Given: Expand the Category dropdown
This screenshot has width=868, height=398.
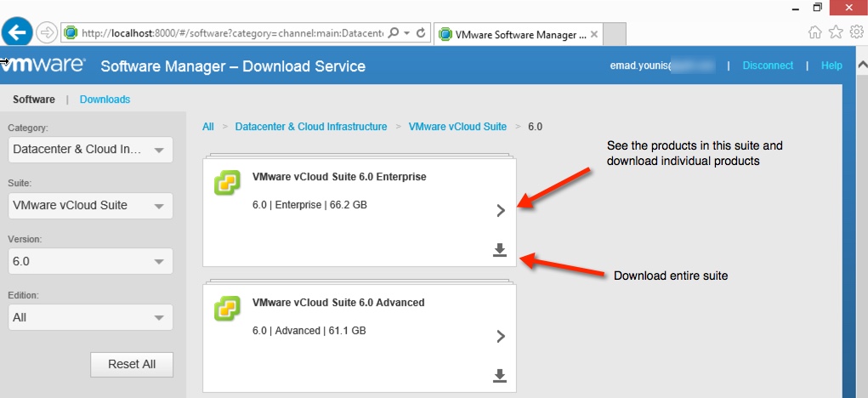Looking at the screenshot, I should click(89, 150).
